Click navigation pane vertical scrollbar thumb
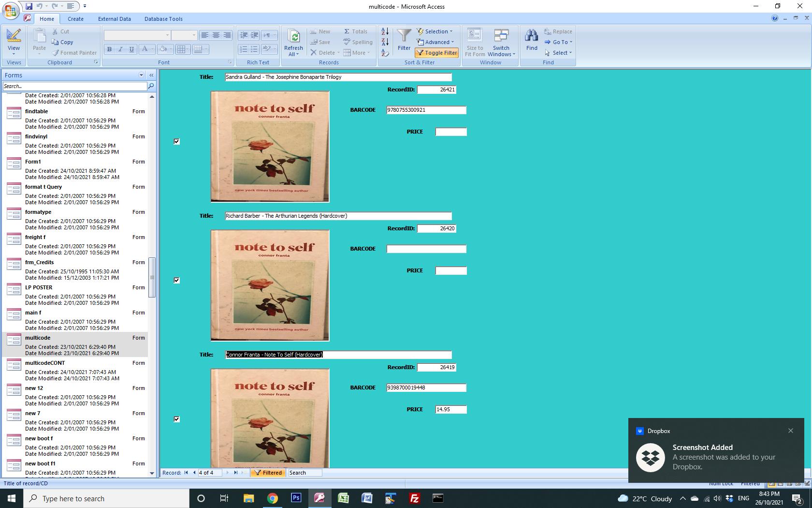Viewport: 812px width, 508px height. pyautogui.click(x=152, y=277)
